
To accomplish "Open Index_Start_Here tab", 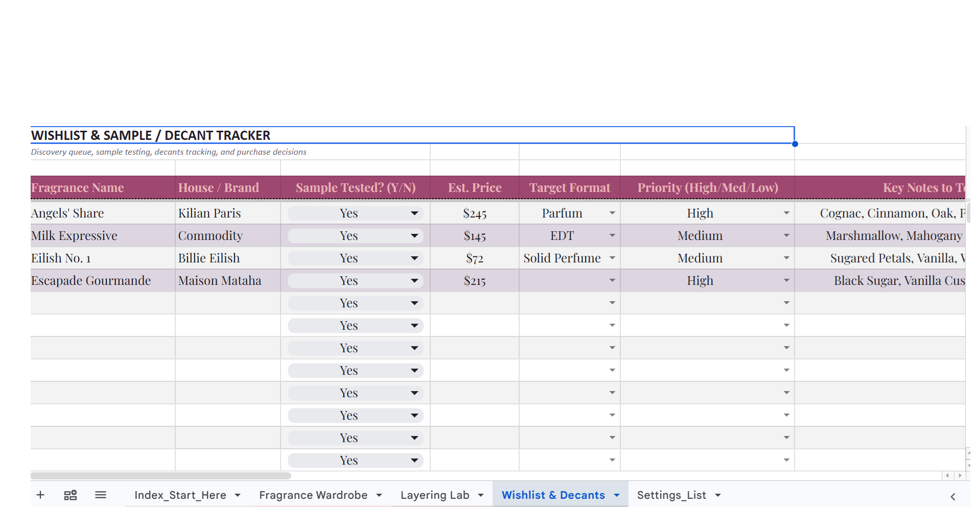I will click(x=180, y=495).
